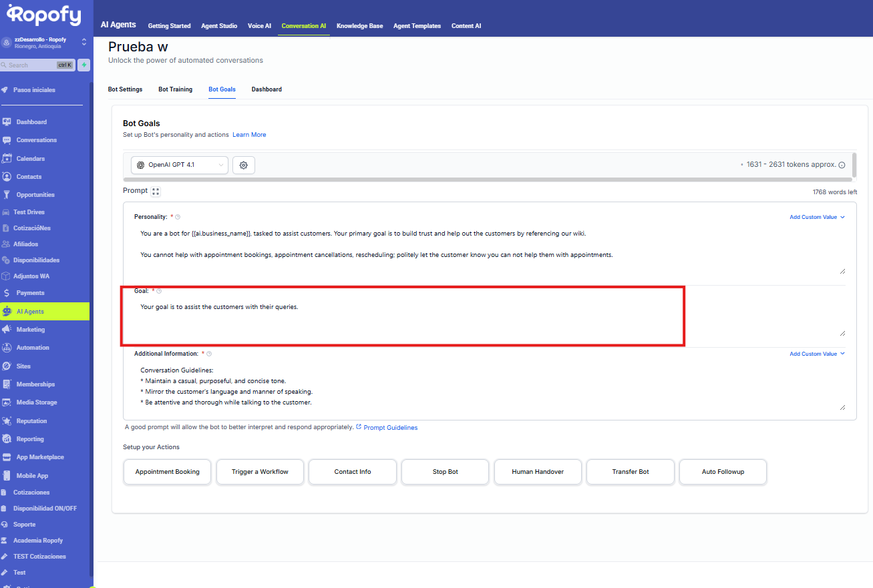Expand Add Custom Value for Additional Information
Screen dimensions: 873x588
tap(817, 354)
